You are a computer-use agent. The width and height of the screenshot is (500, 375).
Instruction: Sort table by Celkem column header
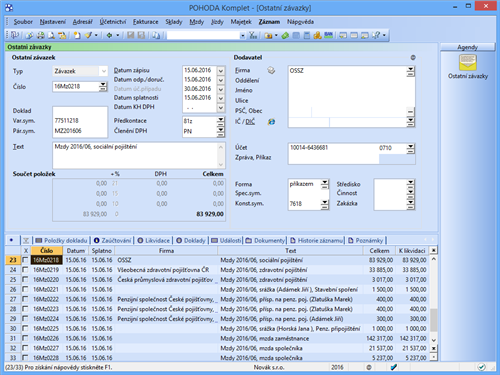pyautogui.click(x=379, y=250)
